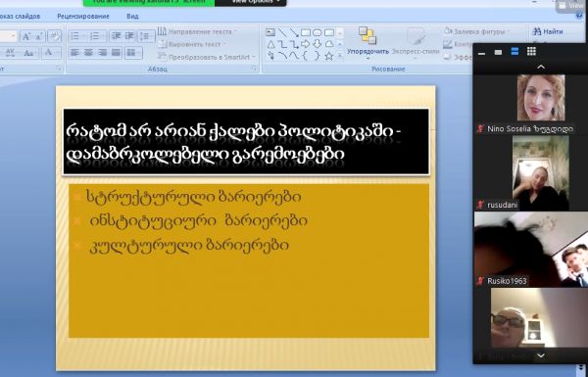Open the Направление текста dropdown
Image resolution: width=588 pixels, height=377 pixels.
coord(197,31)
